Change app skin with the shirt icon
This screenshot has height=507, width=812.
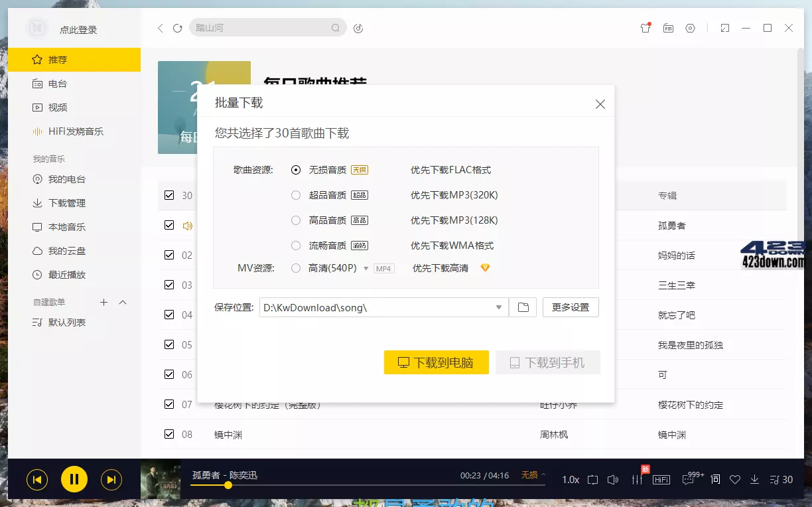pyautogui.click(x=645, y=29)
